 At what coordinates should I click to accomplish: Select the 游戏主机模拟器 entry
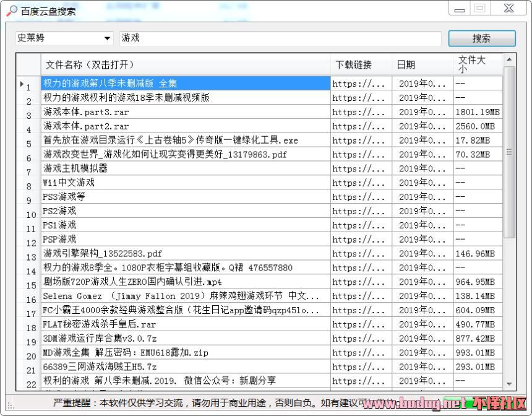(186, 168)
